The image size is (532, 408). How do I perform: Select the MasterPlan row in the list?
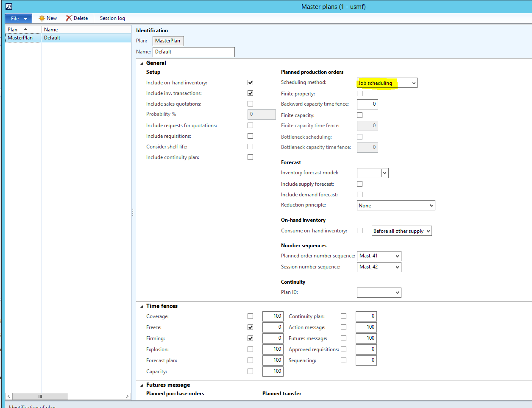[22, 37]
